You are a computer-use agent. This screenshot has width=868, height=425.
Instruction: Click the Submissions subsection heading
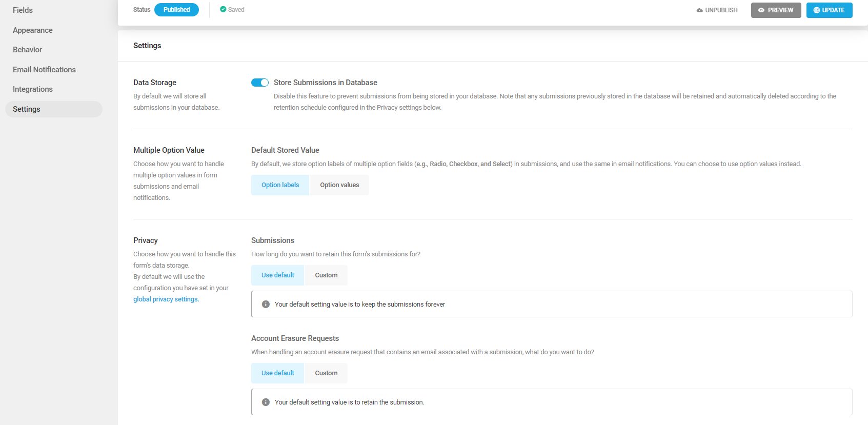(273, 240)
